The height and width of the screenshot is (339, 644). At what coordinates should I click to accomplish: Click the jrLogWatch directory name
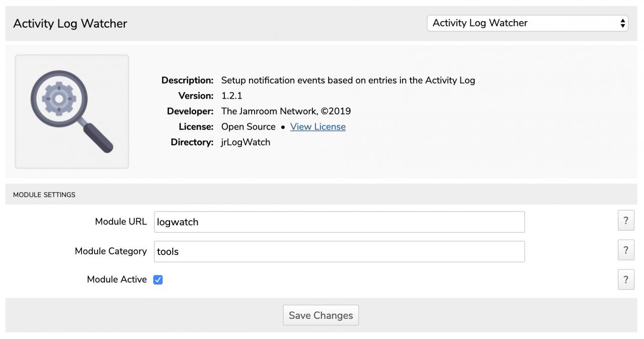246,142
